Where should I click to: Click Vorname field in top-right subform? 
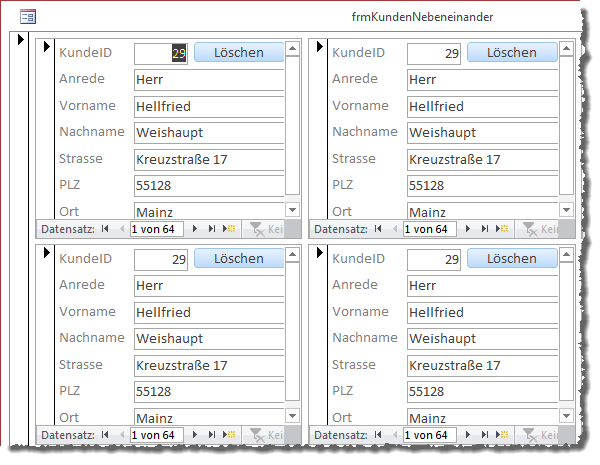click(483, 106)
